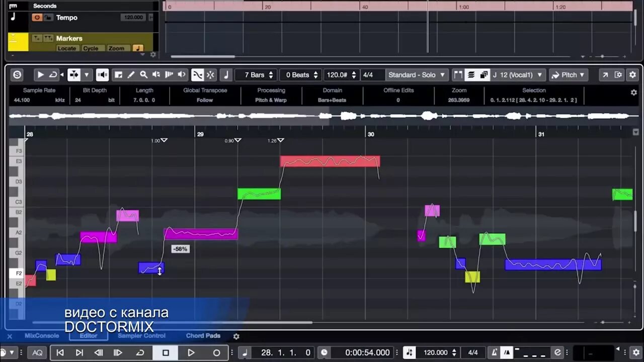This screenshot has height=362, width=644.
Task: Click the transport Fast Forward button
Action: 118,352
